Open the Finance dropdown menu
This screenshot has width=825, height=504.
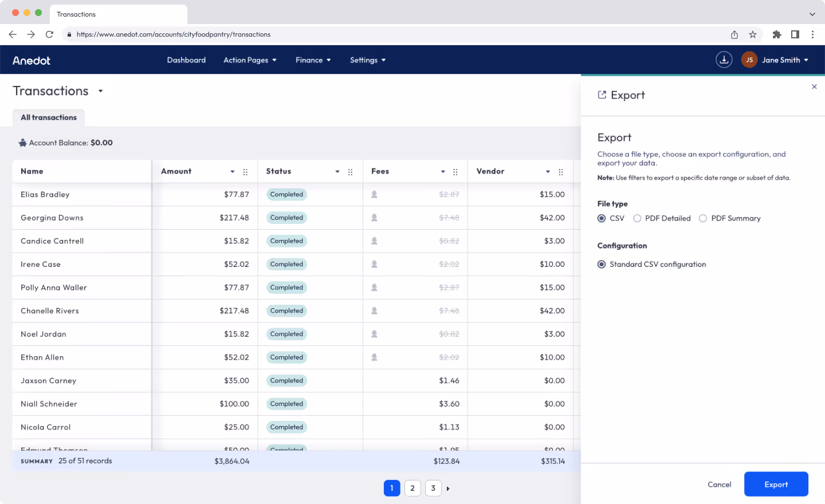tap(313, 60)
